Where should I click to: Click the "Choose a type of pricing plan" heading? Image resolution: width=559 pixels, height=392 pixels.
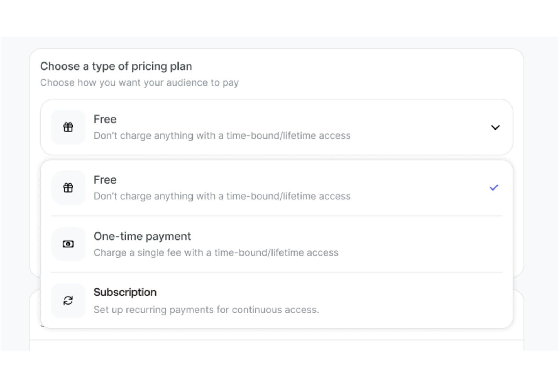116,66
